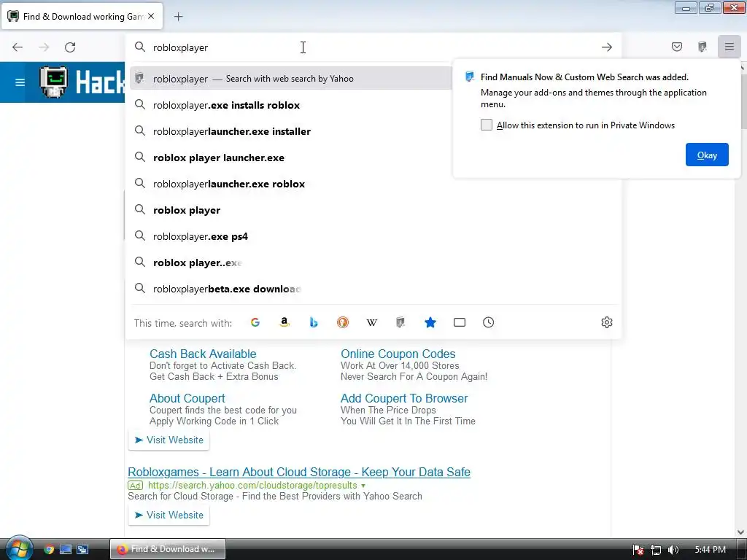The height and width of the screenshot is (560, 747).
Task: Save page to Pocket
Action: pyautogui.click(x=676, y=47)
